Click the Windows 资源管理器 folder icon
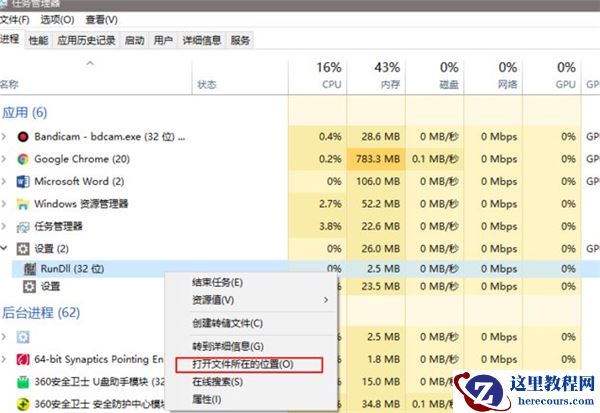Screen dimensions: 600x413 point(23,204)
